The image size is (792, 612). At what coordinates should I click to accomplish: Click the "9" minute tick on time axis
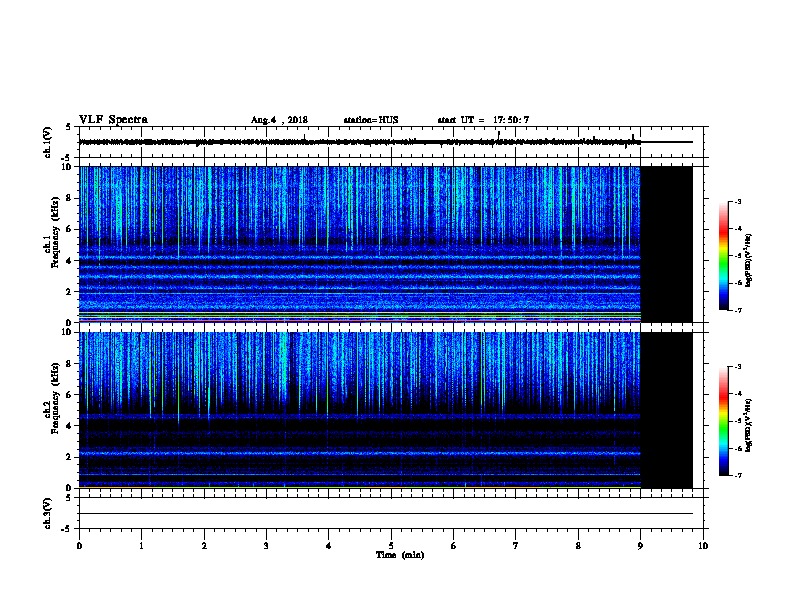click(x=640, y=546)
